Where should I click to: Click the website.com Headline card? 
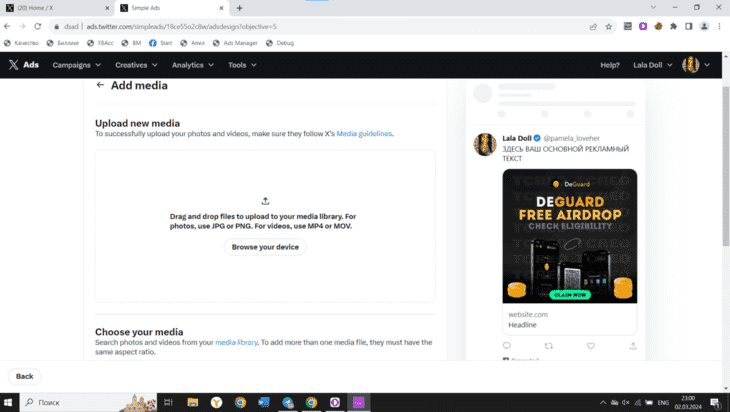570,319
